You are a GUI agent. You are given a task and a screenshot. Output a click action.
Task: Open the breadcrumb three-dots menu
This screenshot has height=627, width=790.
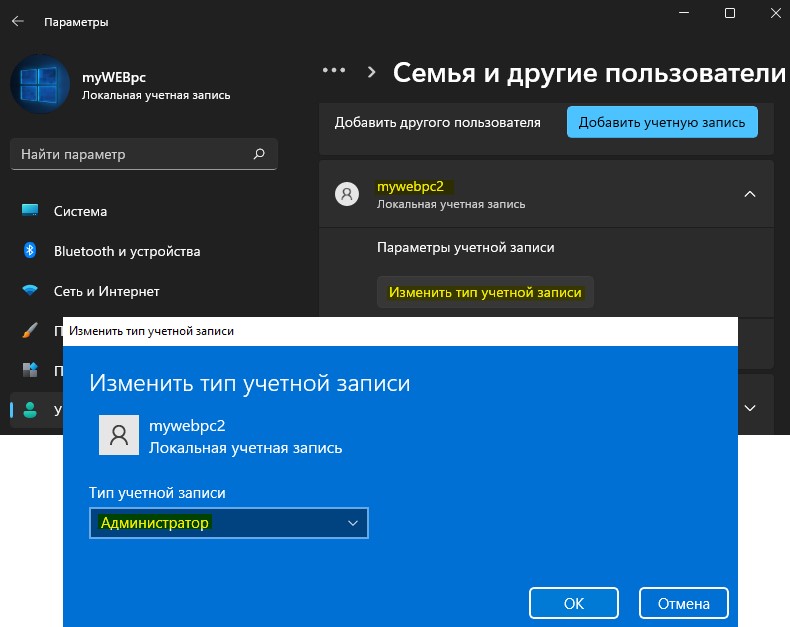(334, 71)
